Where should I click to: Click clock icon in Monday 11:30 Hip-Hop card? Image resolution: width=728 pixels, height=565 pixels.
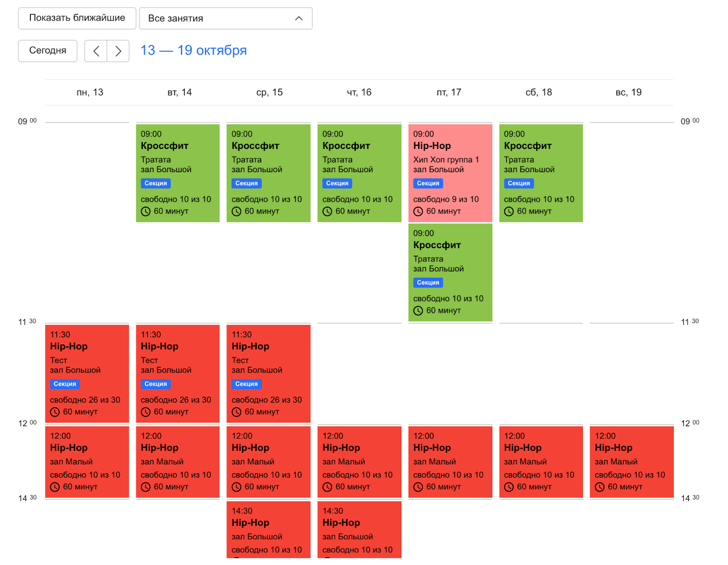55,412
